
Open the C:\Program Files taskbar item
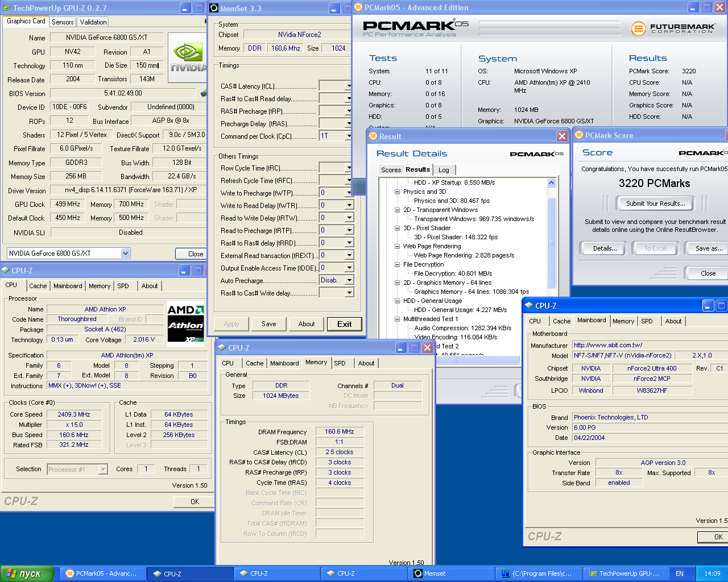coord(538,573)
